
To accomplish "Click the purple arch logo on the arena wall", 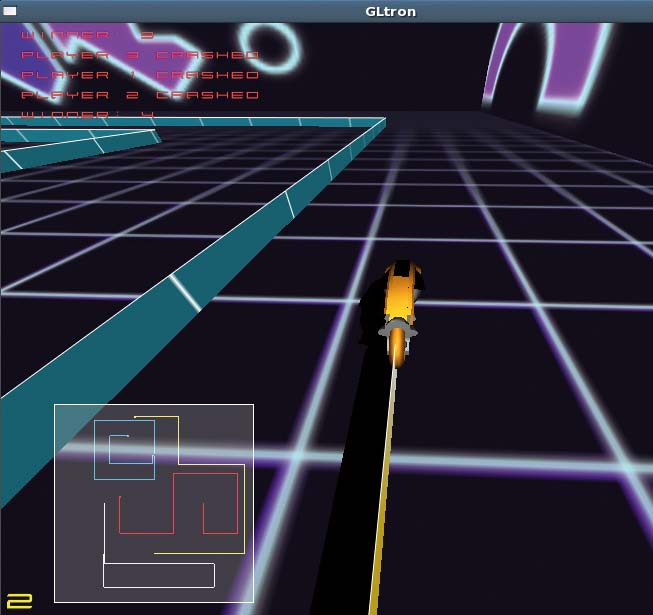I will [x=546, y=67].
